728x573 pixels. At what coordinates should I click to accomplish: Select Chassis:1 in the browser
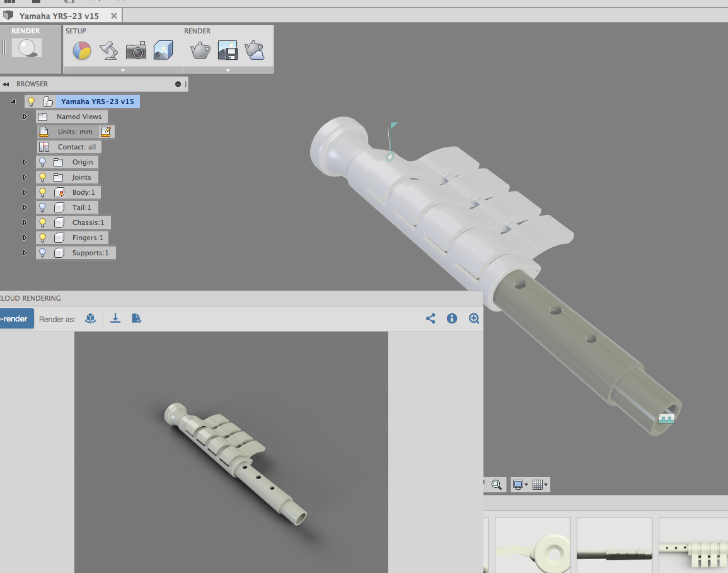(88, 223)
